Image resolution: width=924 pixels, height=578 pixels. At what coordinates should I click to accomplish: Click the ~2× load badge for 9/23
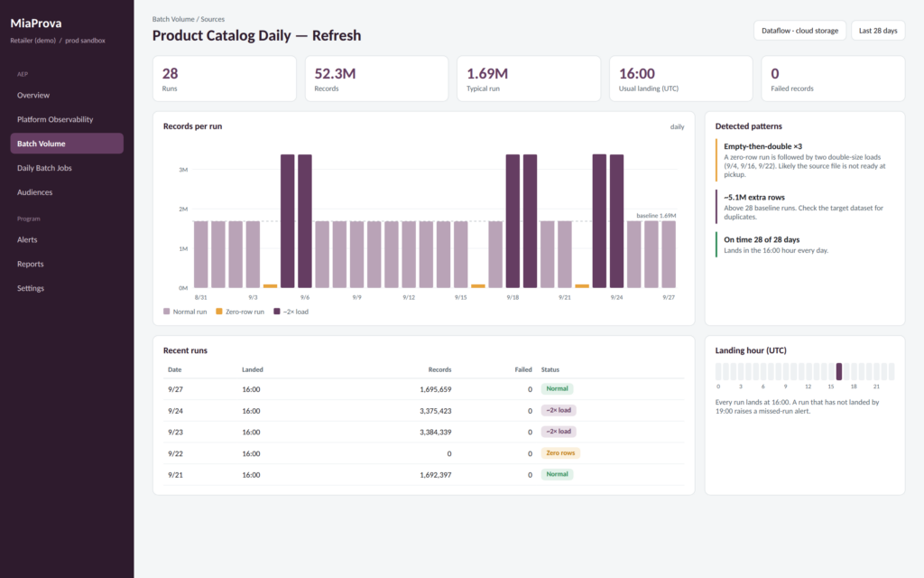click(x=559, y=432)
